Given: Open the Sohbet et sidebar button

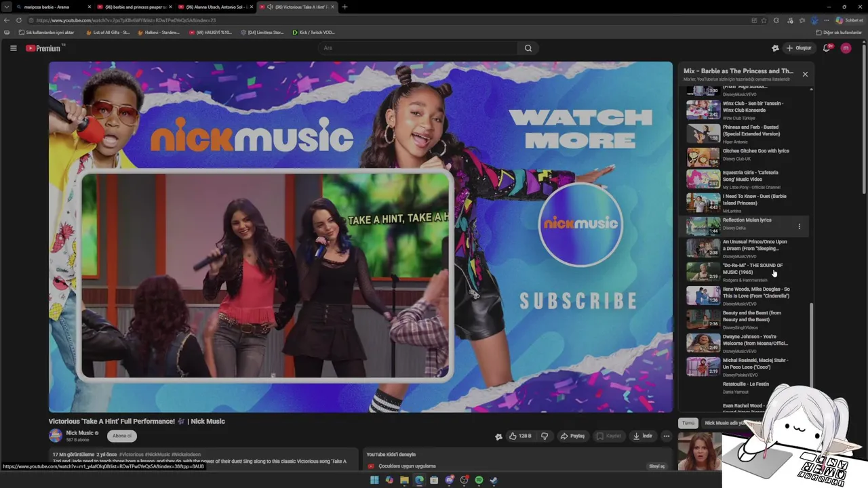Looking at the screenshot, I should pyautogui.click(x=848, y=20).
